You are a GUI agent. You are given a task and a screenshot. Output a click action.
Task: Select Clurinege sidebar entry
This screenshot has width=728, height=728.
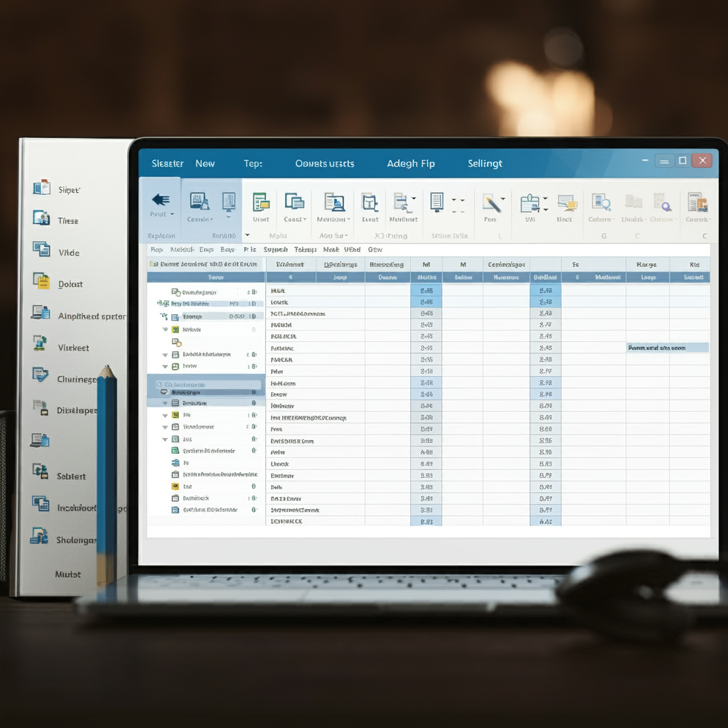(x=77, y=380)
